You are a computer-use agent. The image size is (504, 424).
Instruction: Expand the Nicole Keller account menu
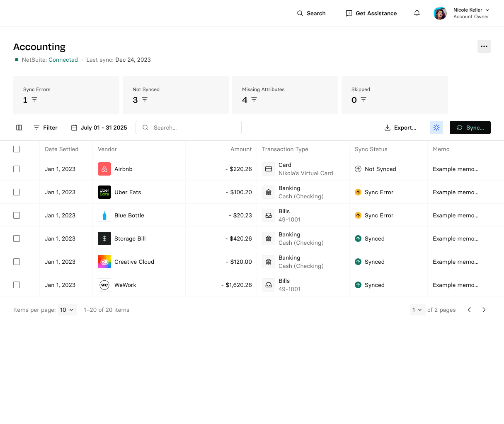click(x=471, y=13)
